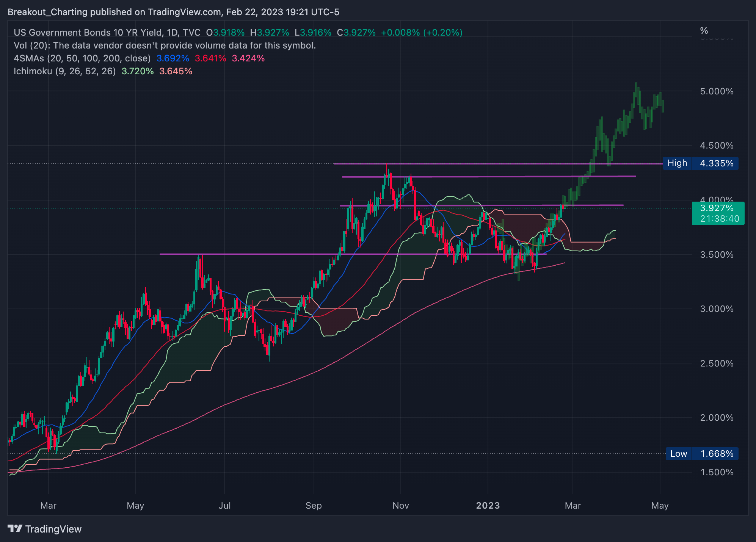The height and width of the screenshot is (542, 756).
Task: Click the TradingView wordmark text at bottom
Action: [53, 529]
